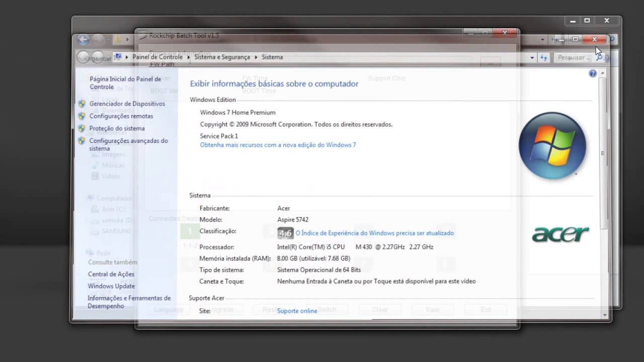Click shield icon beside Configurações remotas

coord(82,116)
